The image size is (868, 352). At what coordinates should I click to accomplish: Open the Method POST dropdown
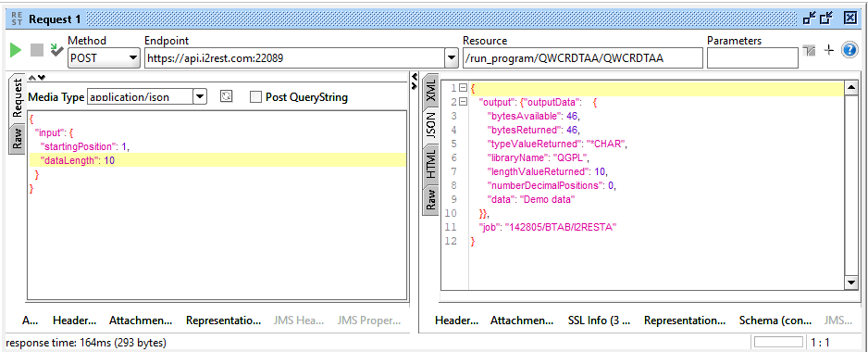tap(133, 57)
